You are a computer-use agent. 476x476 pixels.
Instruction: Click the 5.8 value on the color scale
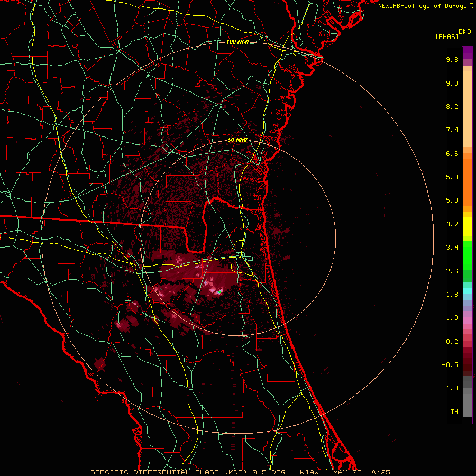(x=452, y=177)
